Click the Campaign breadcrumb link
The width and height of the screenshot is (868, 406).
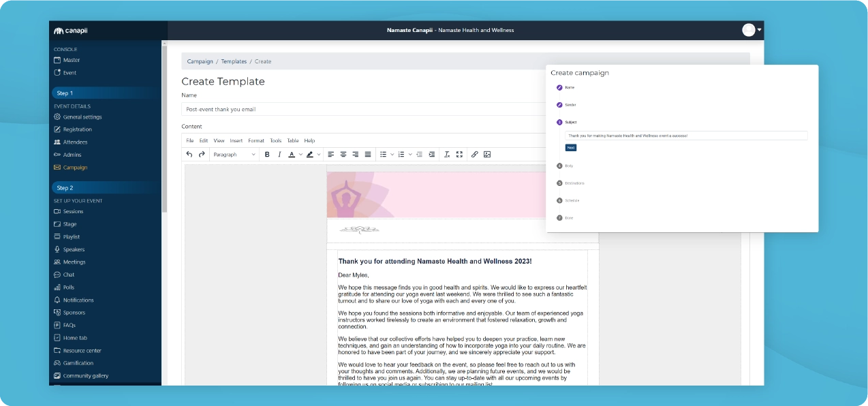(x=200, y=61)
